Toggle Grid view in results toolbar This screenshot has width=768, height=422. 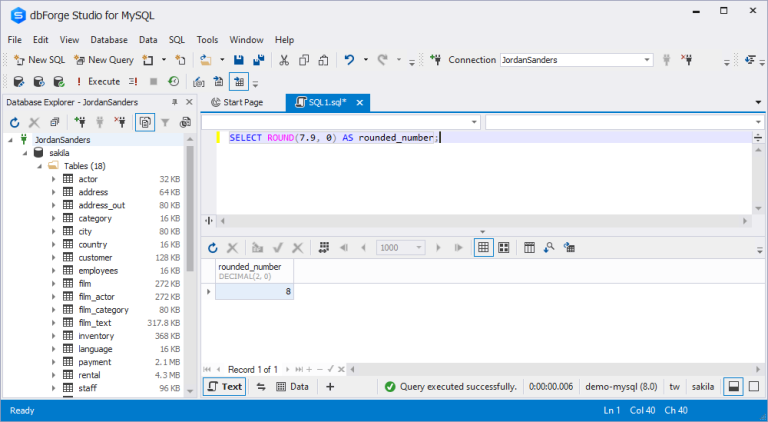point(483,248)
